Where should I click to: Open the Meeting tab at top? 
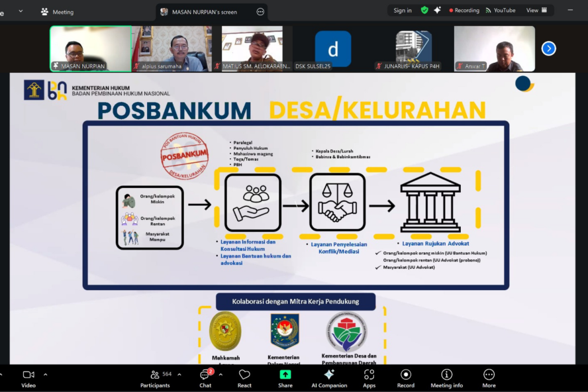point(57,12)
